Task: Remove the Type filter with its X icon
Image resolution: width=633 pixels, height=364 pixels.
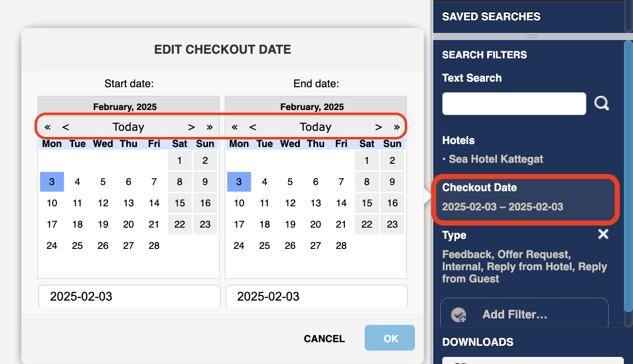Action: click(x=603, y=234)
